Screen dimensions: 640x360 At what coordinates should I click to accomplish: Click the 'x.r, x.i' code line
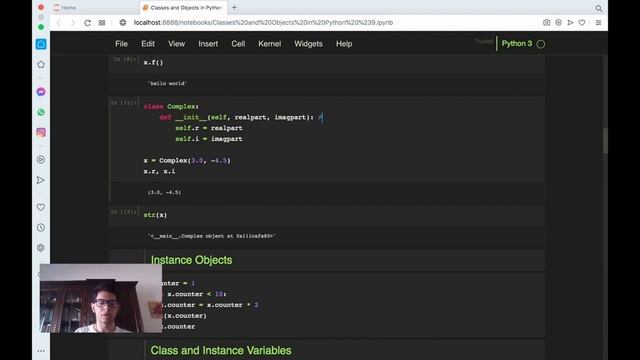pos(159,171)
